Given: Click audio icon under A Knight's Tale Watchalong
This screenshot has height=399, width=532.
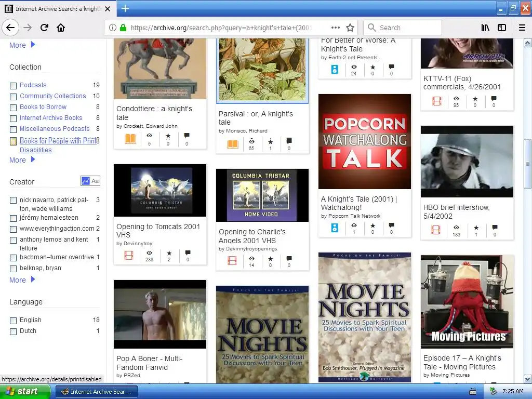Looking at the screenshot, I should [335, 228].
